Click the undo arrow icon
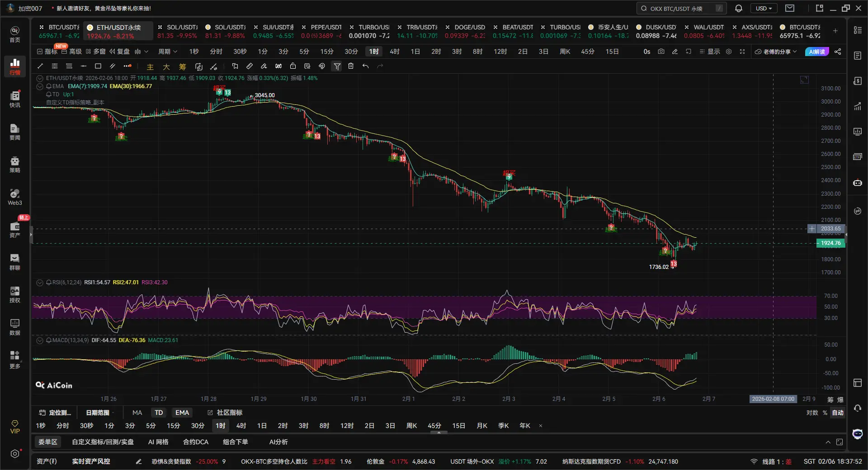The image size is (868, 470). coord(365,66)
